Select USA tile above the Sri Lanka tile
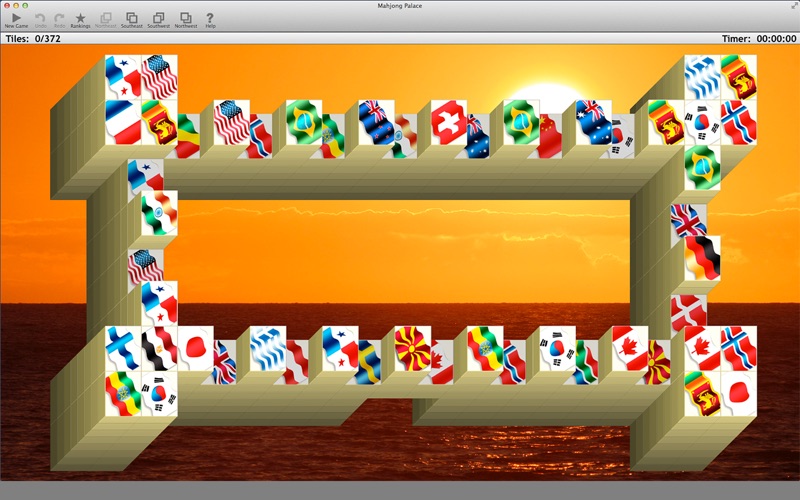Image resolution: width=800 pixels, height=500 pixels. 159,78
